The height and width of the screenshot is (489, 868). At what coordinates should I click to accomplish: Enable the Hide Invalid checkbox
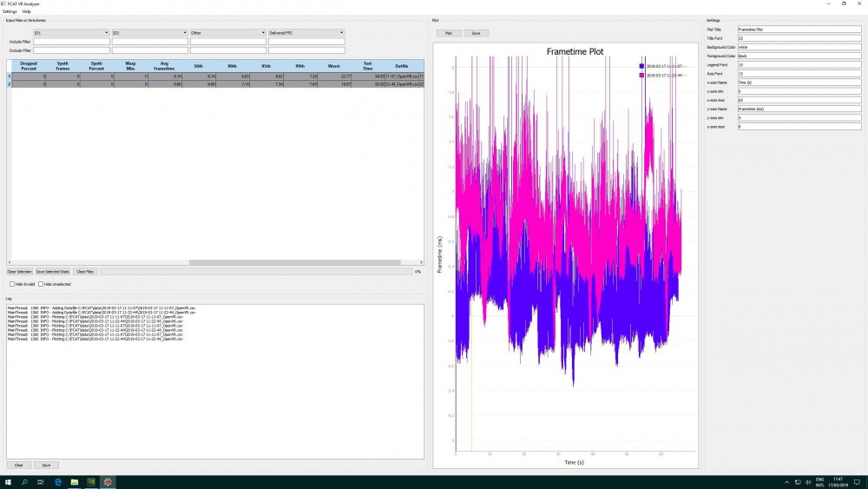click(x=12, y=284)
